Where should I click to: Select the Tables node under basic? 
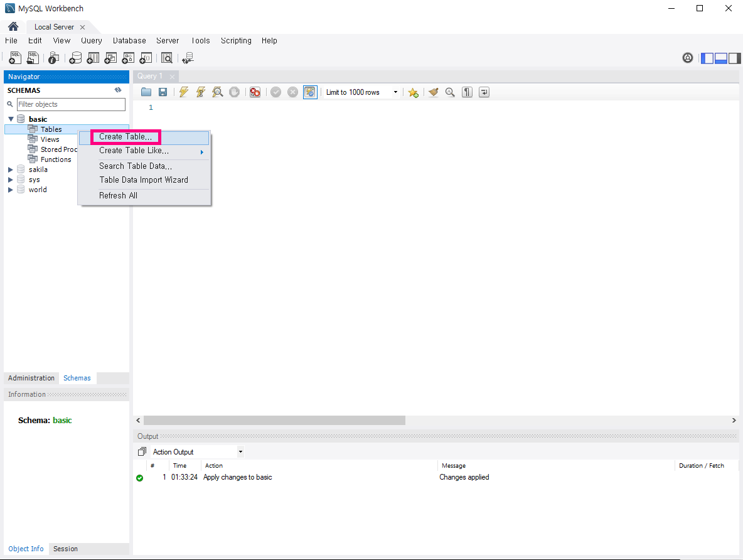point(51,129)
